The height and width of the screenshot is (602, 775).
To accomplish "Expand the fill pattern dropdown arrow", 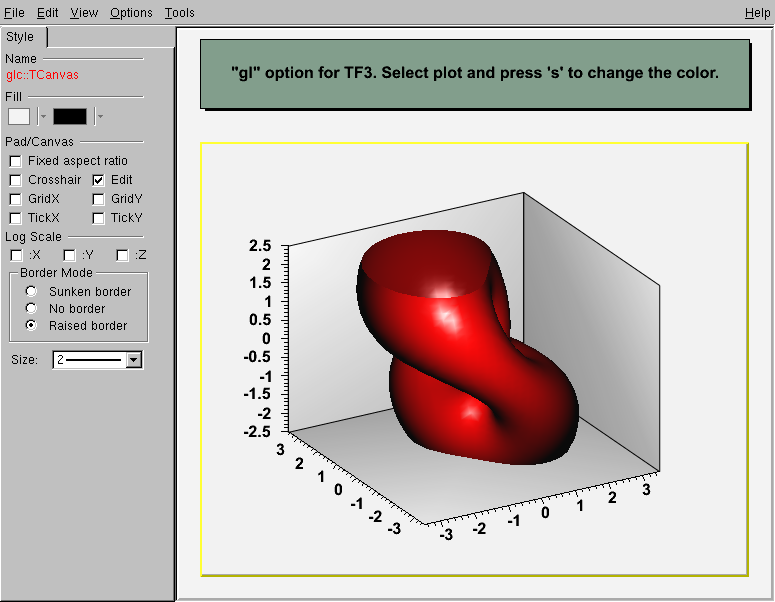I will pos(99,116).
